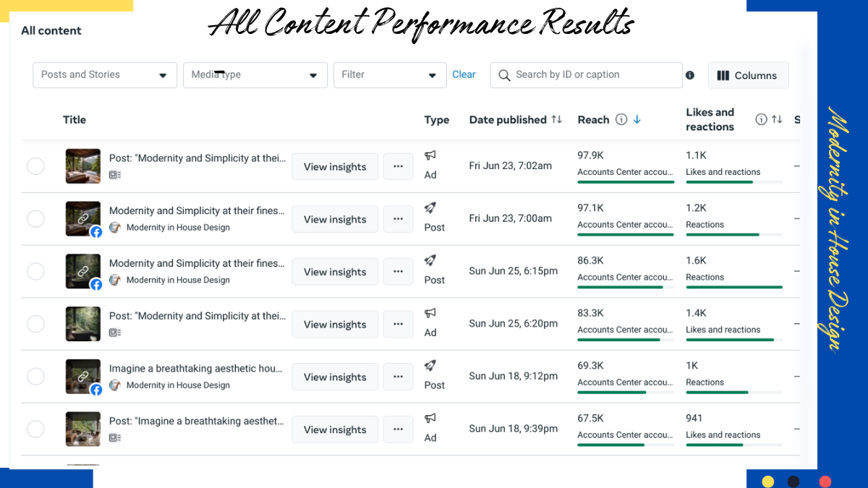Open more options for 69.3K reach post
Viewport: 868px width, 488px height.
point(398,377)
